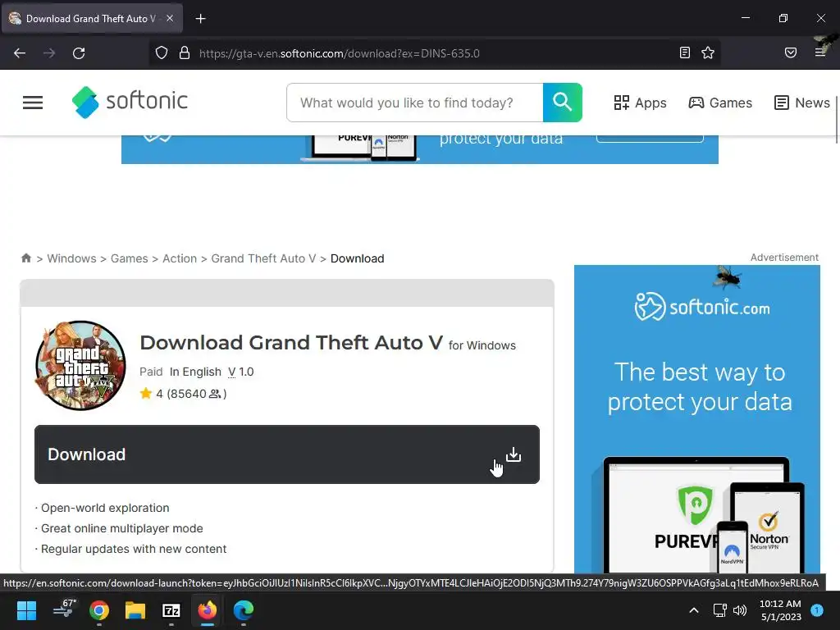The width and height of the screenshot is (840, 630).
Task: Launch Google Chrome from the taskbar
Action: pos(99,609)
